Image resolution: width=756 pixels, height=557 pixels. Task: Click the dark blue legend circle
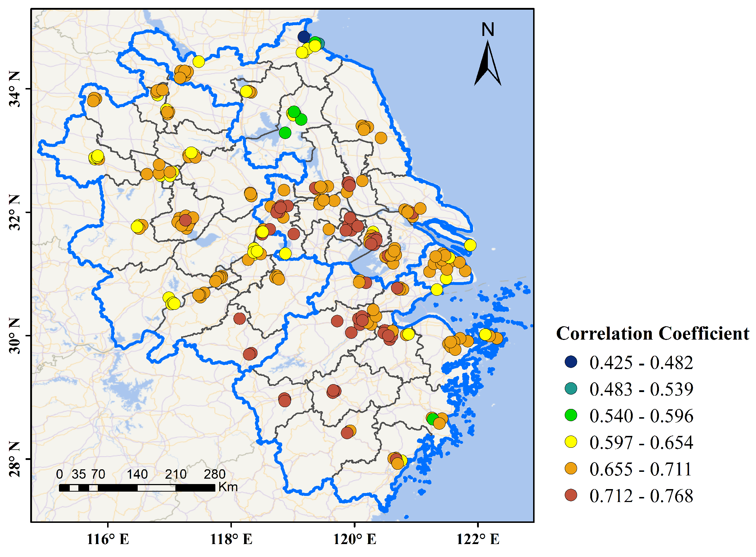tap(571, 362)
